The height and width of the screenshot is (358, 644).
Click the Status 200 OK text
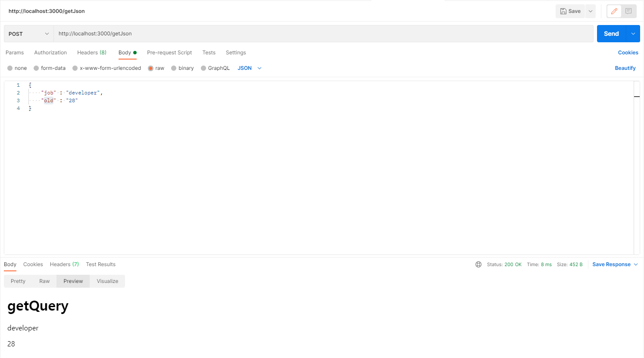[x=504, y=264]
